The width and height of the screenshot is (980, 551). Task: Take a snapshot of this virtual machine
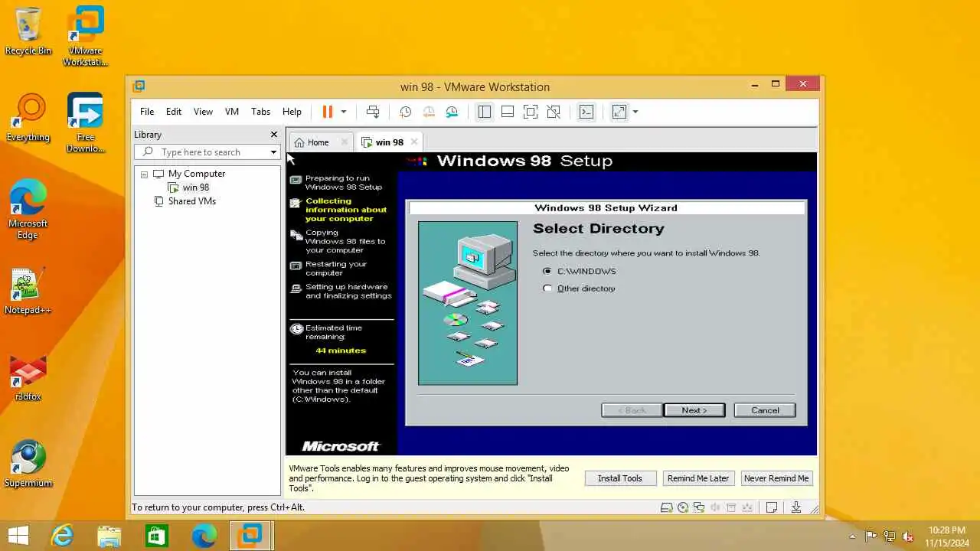point(406,112)
